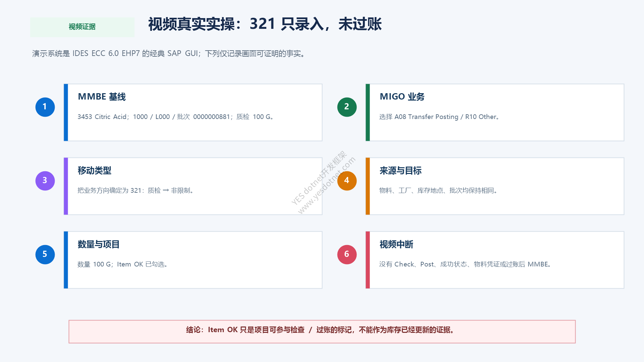
Task: Click the subtitle mentioning IDES ECC 6.0 EHP7
Action: click(169, 54)
